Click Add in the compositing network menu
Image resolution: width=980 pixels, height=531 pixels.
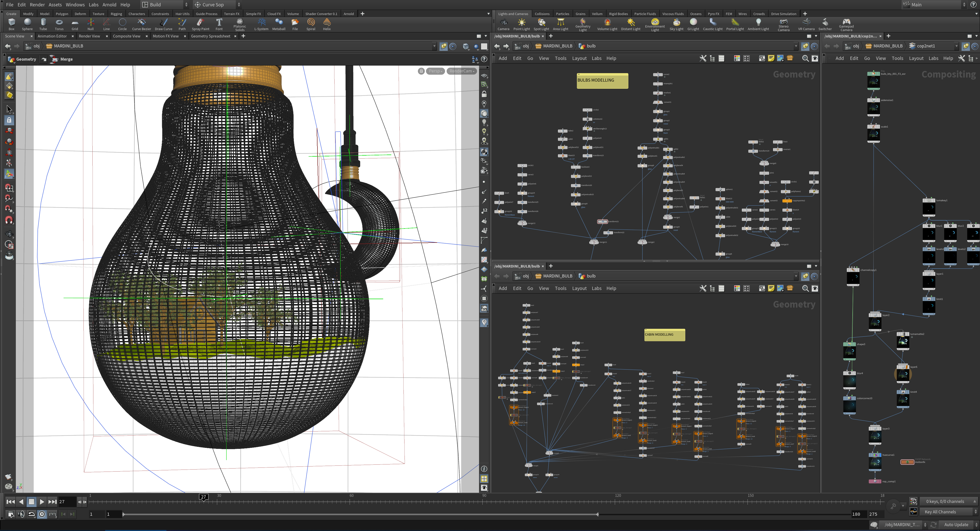[x=839, y=59]
